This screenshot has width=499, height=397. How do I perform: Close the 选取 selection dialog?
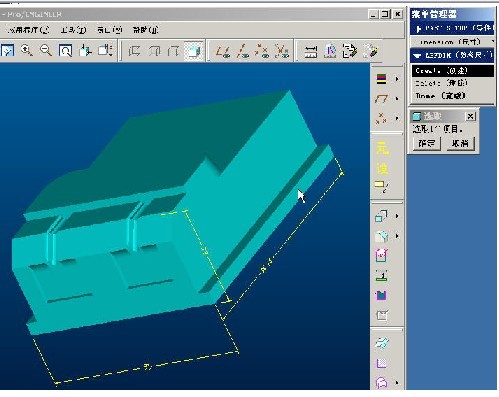470,116
